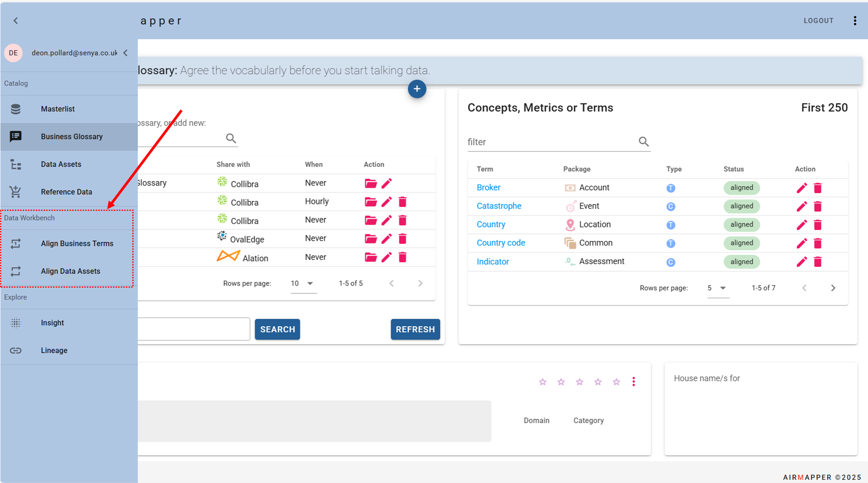
Task: Open the Insight explore view
Action: [52, 322]
